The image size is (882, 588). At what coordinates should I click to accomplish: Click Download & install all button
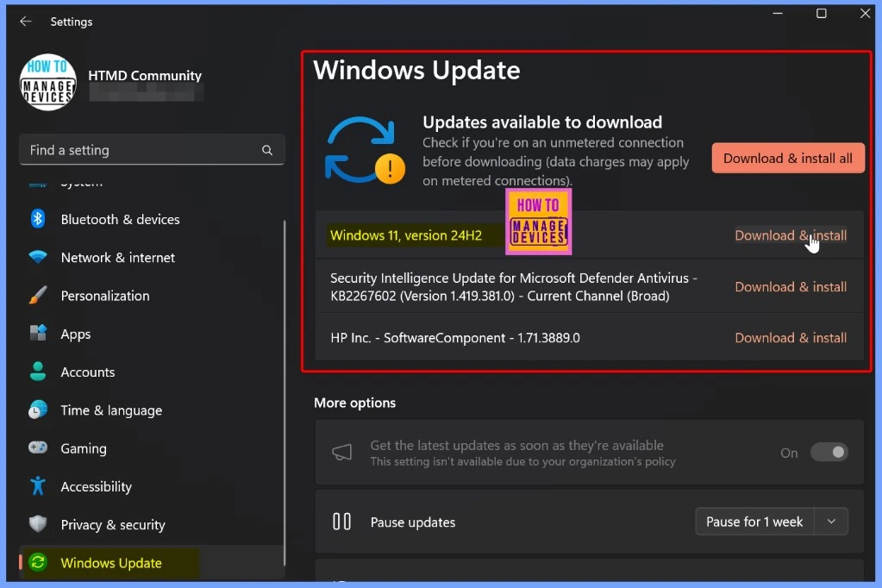[x=788, y=158]
